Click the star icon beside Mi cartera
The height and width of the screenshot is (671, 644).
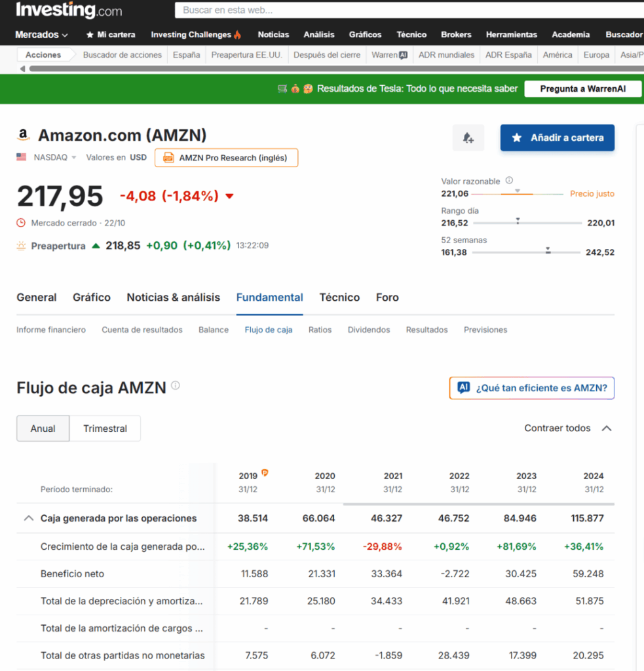click(90, 35)
